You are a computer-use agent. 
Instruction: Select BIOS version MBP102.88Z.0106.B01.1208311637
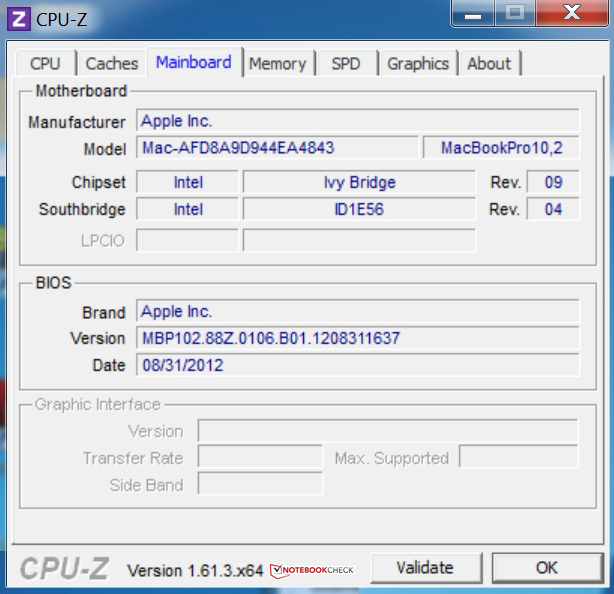358,338
